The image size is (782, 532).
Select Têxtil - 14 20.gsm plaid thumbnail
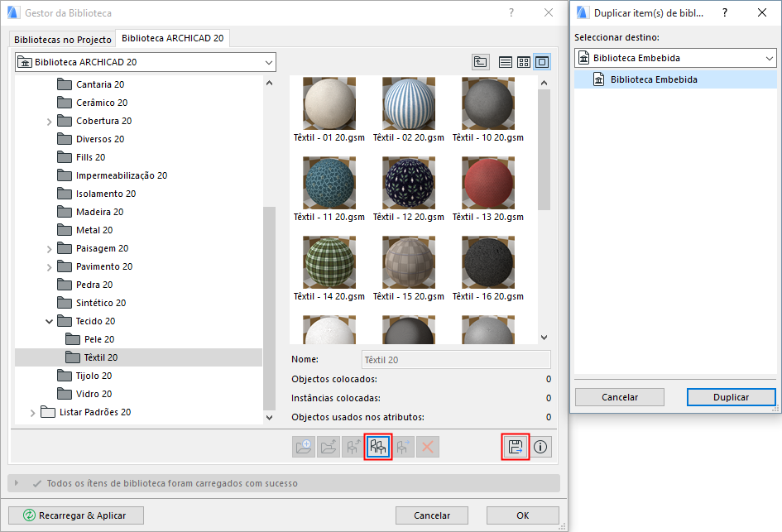329,262
